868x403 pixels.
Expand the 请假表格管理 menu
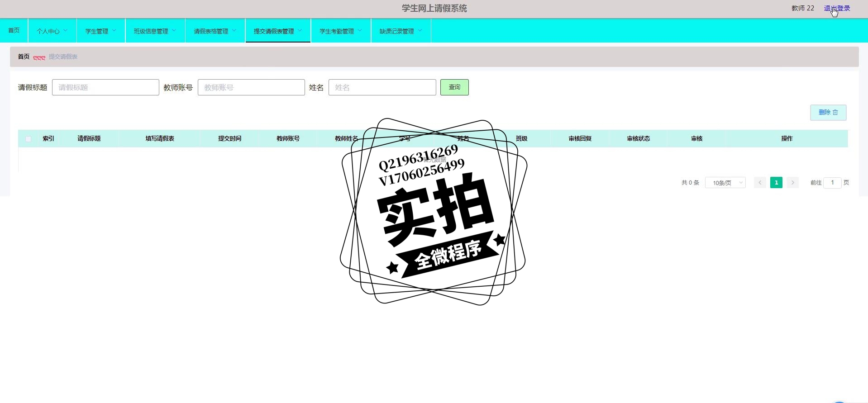click(x=215, y=31)
